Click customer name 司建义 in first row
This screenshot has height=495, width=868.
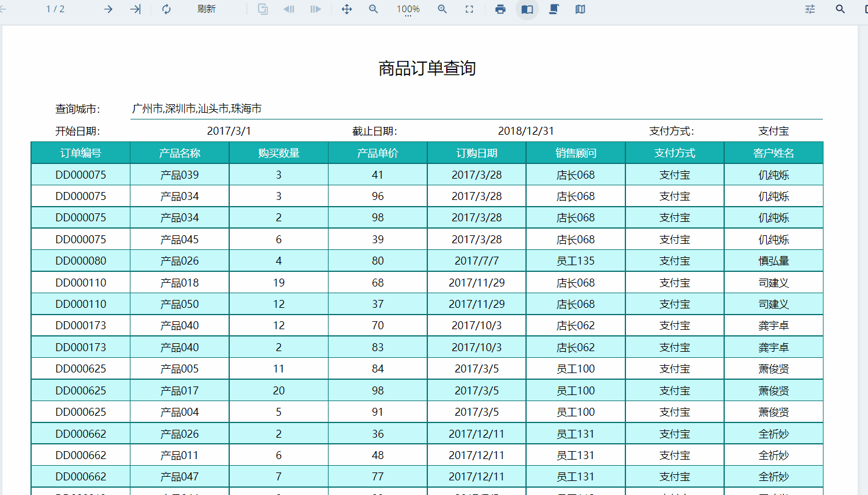[x=774, y=283]
